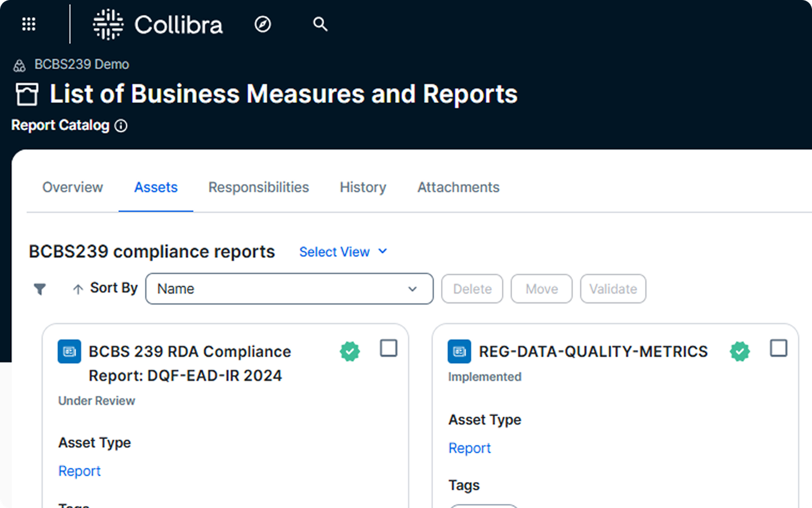Click the domain icon beside the page title
This screenshot has height=508, width=812.
pos(27,94)
